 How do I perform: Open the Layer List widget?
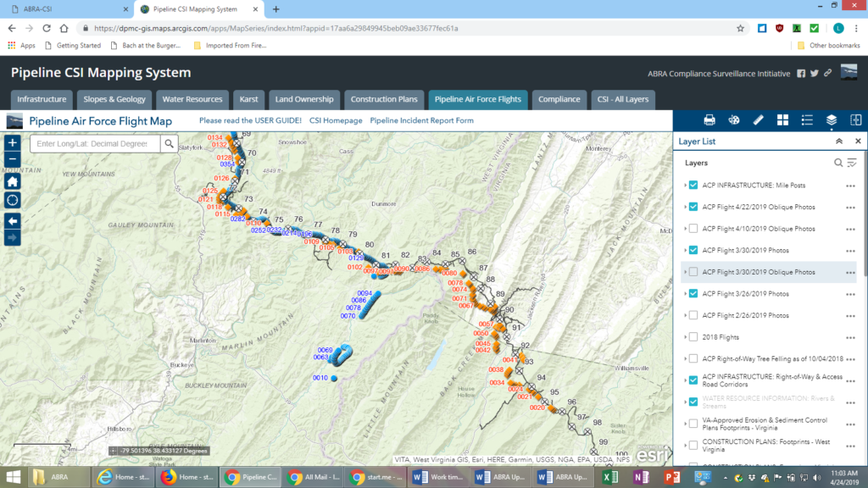point(830,120)
